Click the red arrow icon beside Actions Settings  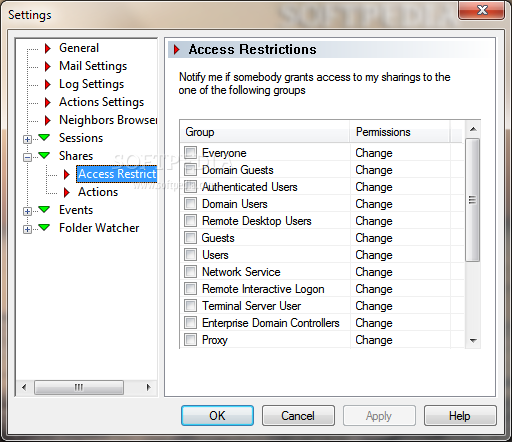[48, 102]
